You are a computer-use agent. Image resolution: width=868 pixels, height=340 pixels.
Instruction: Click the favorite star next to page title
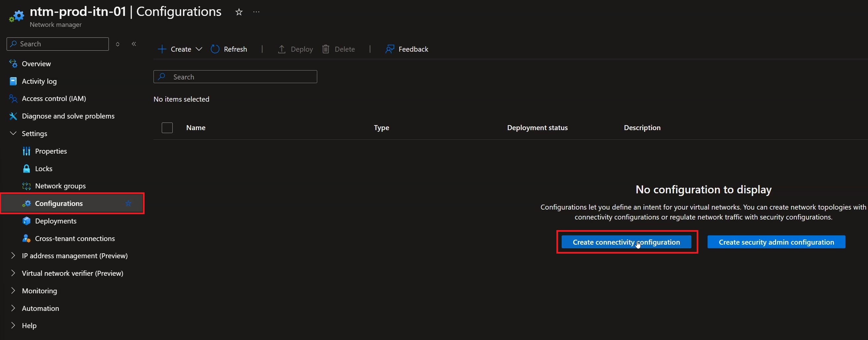(x=239, y=12)
